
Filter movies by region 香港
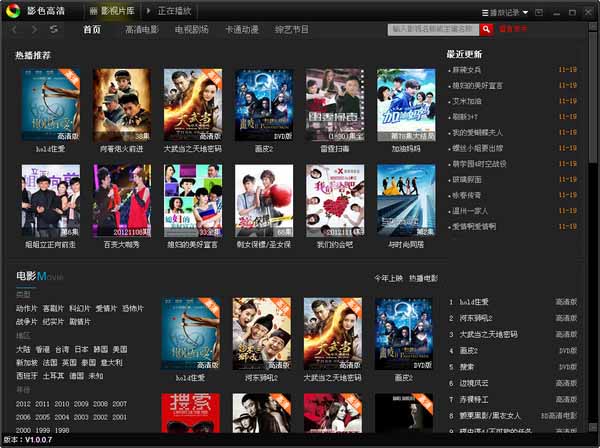pyautogui.click(x=42, y=349)
